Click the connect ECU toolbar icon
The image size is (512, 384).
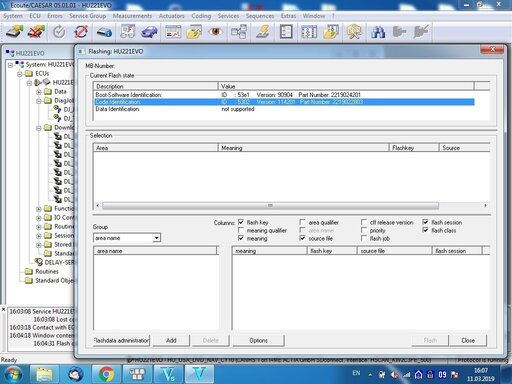(15, 32)
